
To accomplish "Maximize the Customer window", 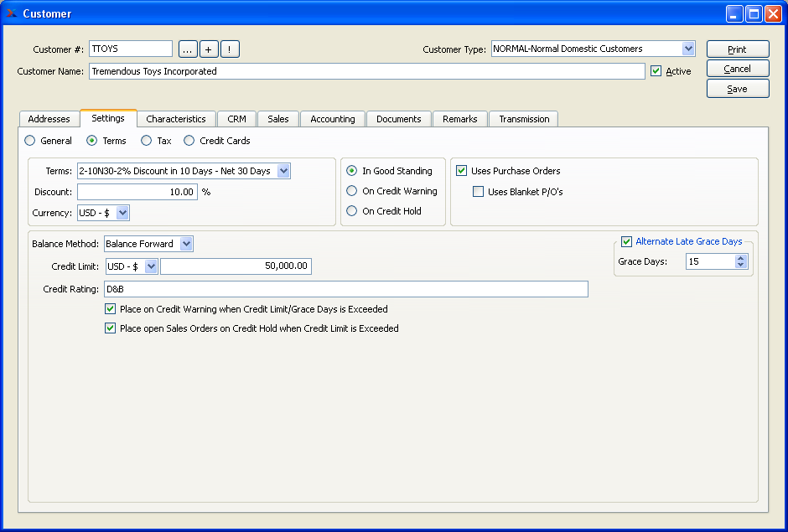I will tap(754, 13).
